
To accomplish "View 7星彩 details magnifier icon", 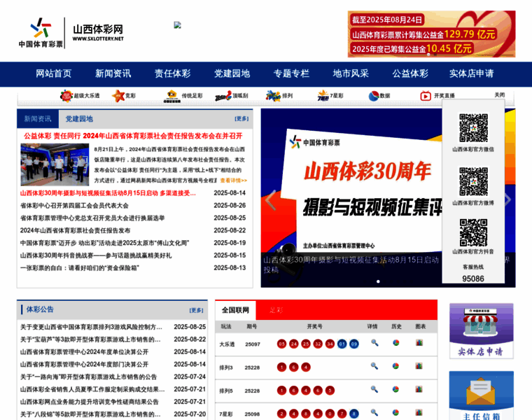I will click(x=374, y=412).
